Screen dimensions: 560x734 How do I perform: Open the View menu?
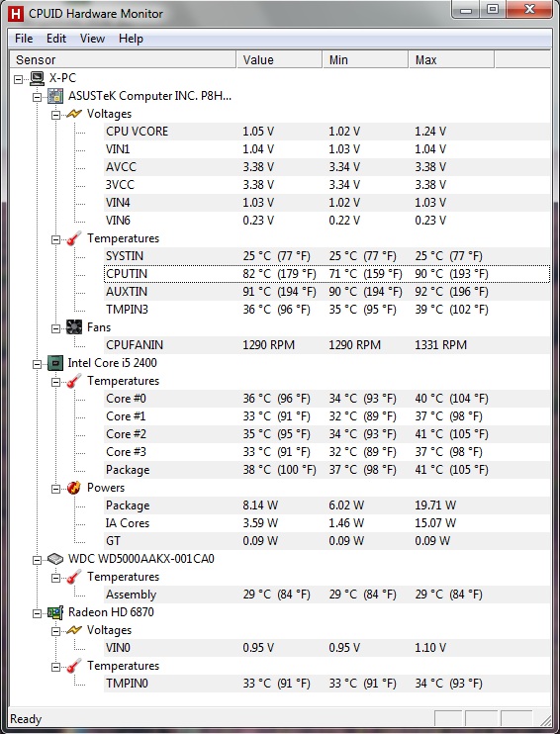point(92,39)
